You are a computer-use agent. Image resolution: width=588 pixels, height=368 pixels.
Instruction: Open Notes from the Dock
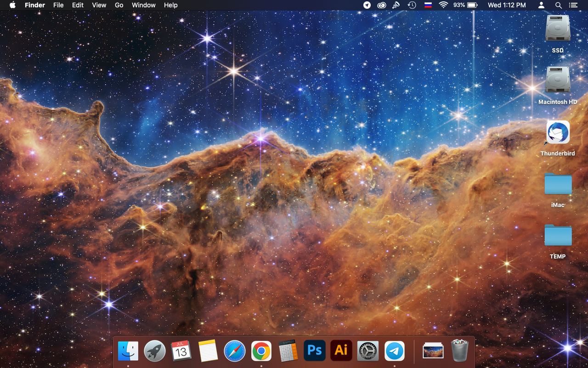208,351
